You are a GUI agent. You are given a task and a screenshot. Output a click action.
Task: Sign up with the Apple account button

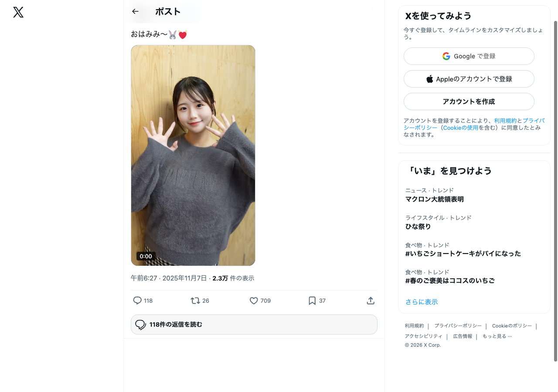tap(469, 79)
